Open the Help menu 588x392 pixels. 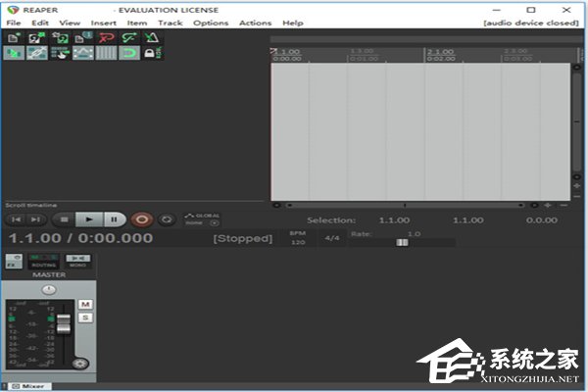(292, 23)
